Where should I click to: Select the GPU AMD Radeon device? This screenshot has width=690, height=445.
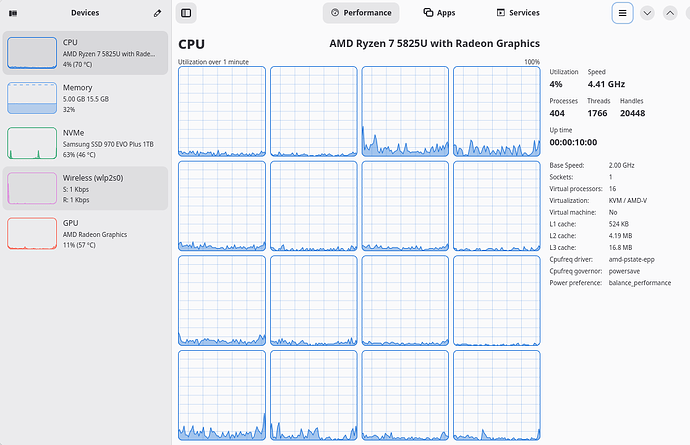pos(85,233)
